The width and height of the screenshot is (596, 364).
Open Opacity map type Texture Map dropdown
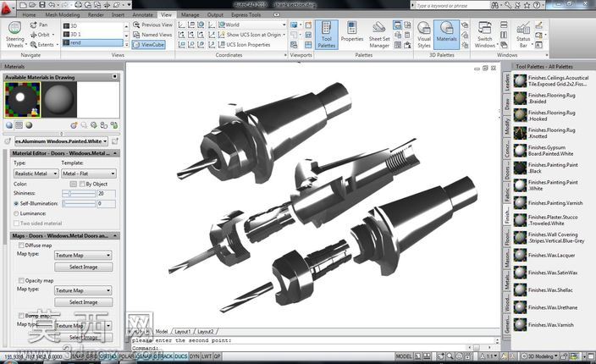pyautogui.click(x=83, y=290)
